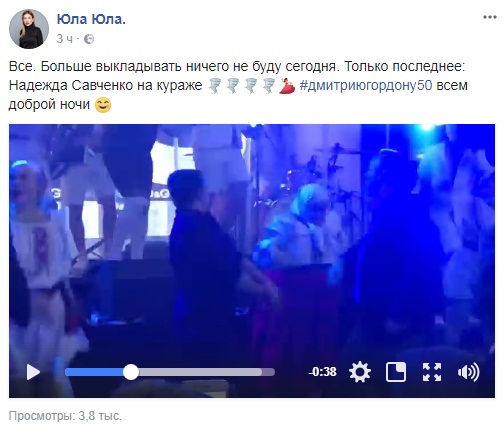Open the post timestamp "3 ч"
Screen dimensions: 504x432
point(64,39)
